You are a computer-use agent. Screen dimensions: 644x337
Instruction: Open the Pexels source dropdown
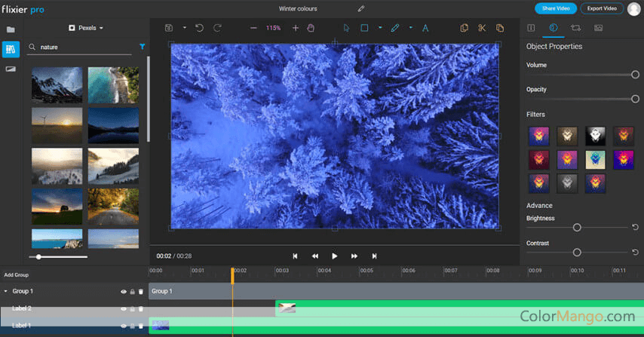[x=86, y=28]
